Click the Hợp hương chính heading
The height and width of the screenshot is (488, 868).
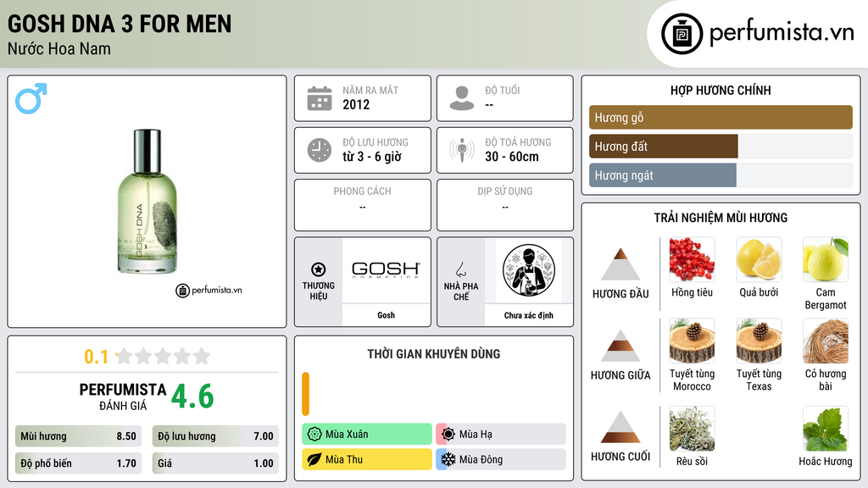click(721, 90)
